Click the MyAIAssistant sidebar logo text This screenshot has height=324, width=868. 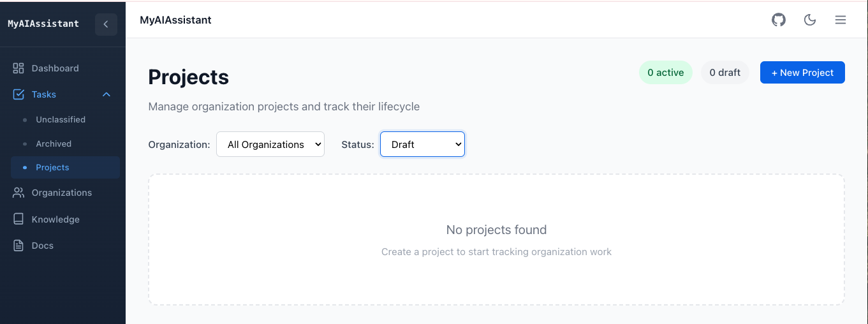point(43,24)
